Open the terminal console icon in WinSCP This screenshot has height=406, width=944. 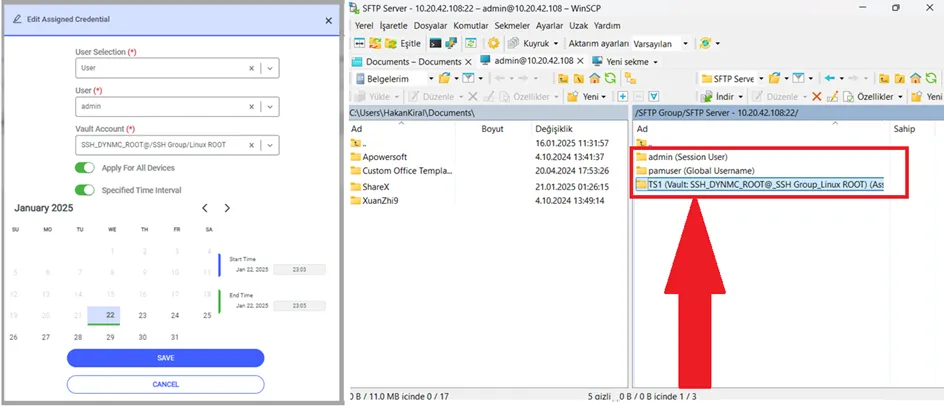(435, 43)
